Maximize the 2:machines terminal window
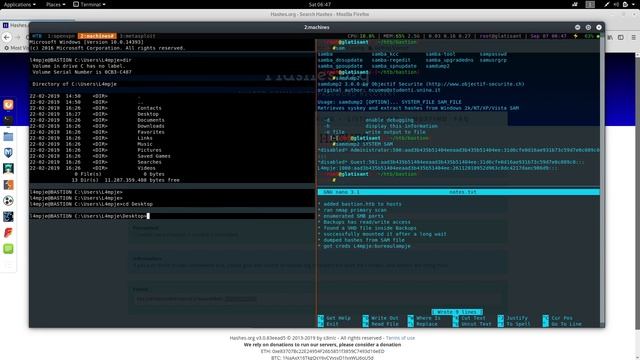Screen dimensions: 640x360 pyautogui.click(x=588, y=27)
